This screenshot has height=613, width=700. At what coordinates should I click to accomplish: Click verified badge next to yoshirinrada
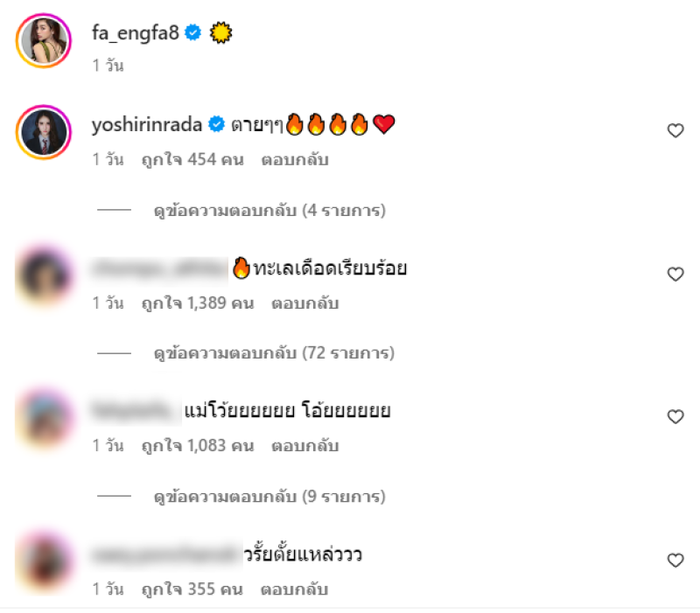point(217,124)
